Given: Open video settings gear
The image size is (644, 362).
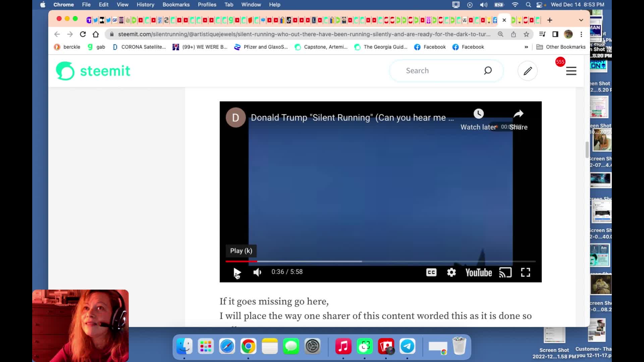Looking at the screenshot, I should [451, 273].
